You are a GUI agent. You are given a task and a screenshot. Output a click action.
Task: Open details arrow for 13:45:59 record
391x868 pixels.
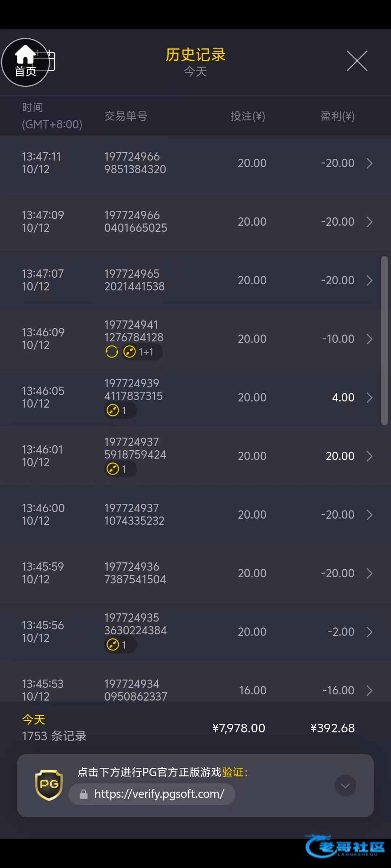(x=369, y=573)
